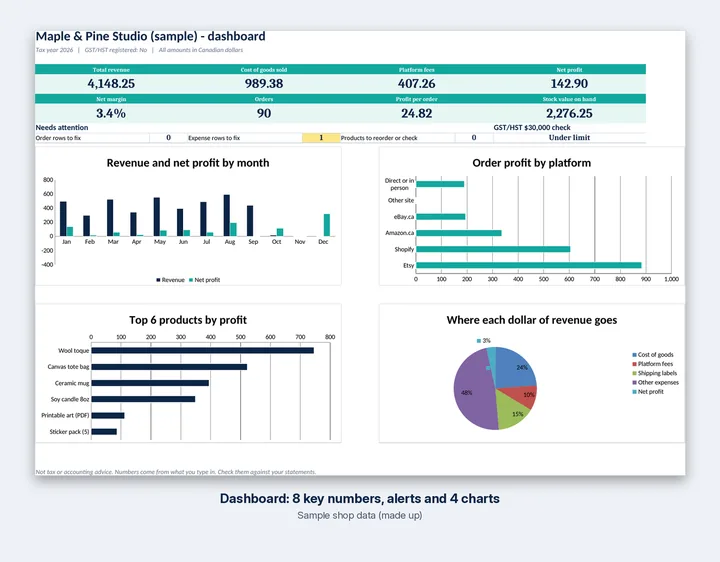Screen dimensions: 720x562
Task: Click the 'Total revenue' header cell
Action: coord(111,70)
